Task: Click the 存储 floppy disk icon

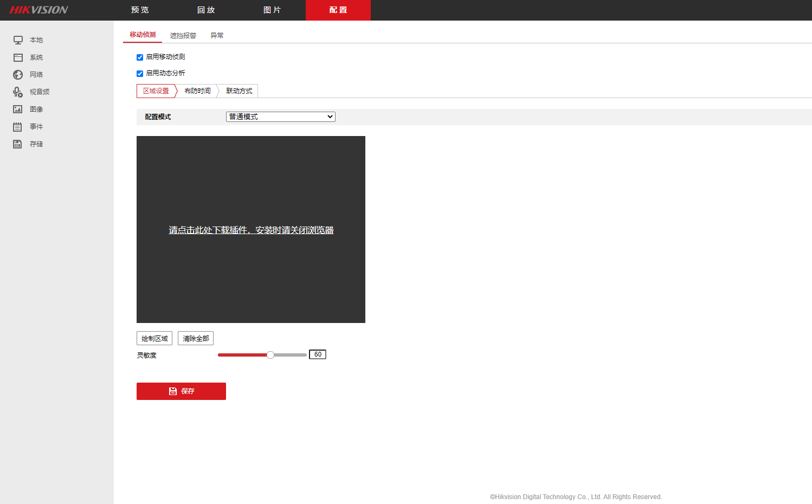Action: pyautogui.click(x=18, y=144)
